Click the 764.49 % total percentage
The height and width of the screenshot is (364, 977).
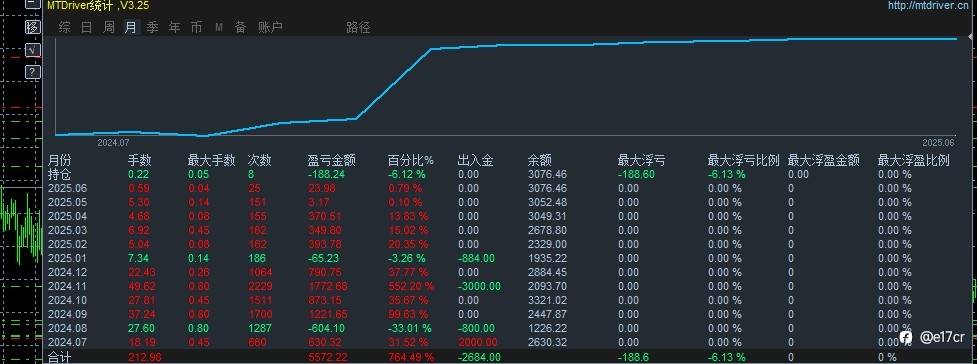pyautogui.click(x=411, y=357)
